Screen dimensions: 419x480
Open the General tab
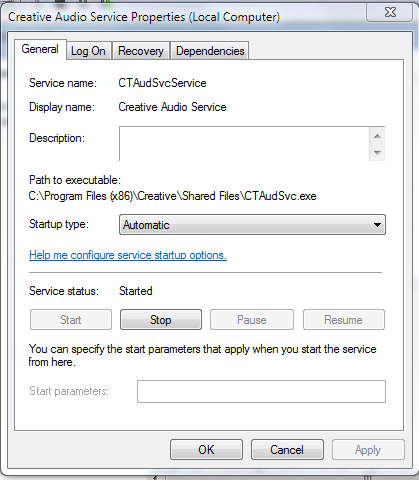40,49
